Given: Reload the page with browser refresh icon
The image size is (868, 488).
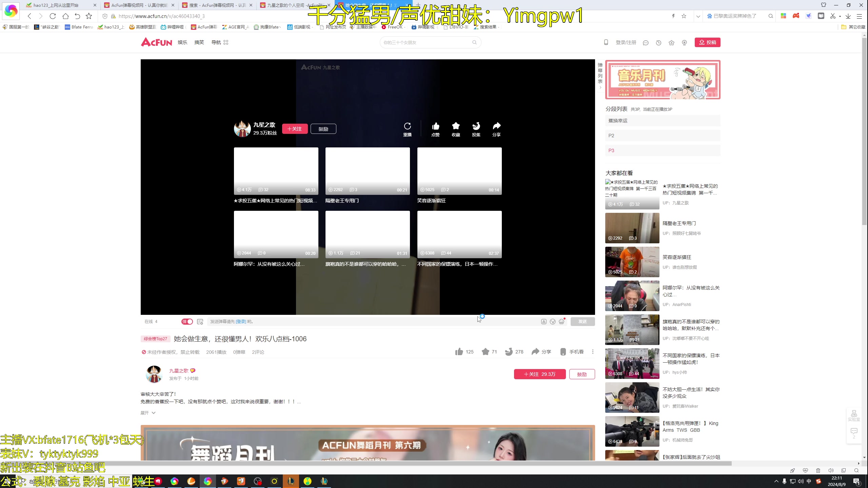Looking at the screenshot, I should coord(53,16).
